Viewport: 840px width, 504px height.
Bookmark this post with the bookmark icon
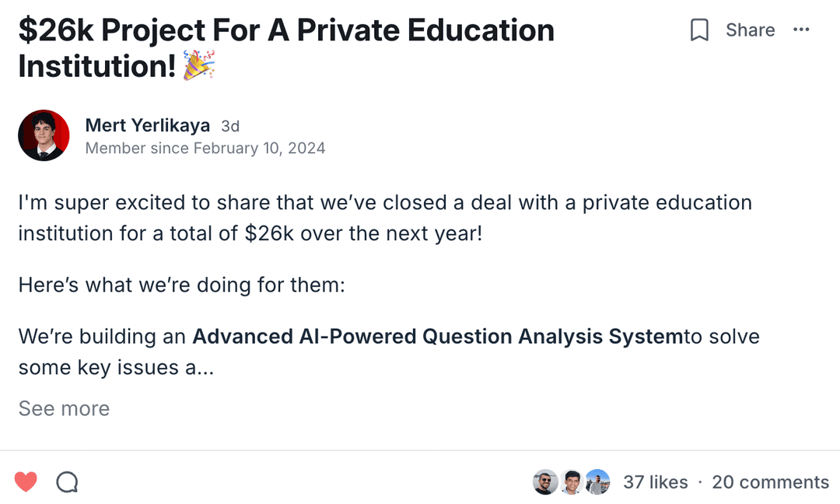point(699,30)
